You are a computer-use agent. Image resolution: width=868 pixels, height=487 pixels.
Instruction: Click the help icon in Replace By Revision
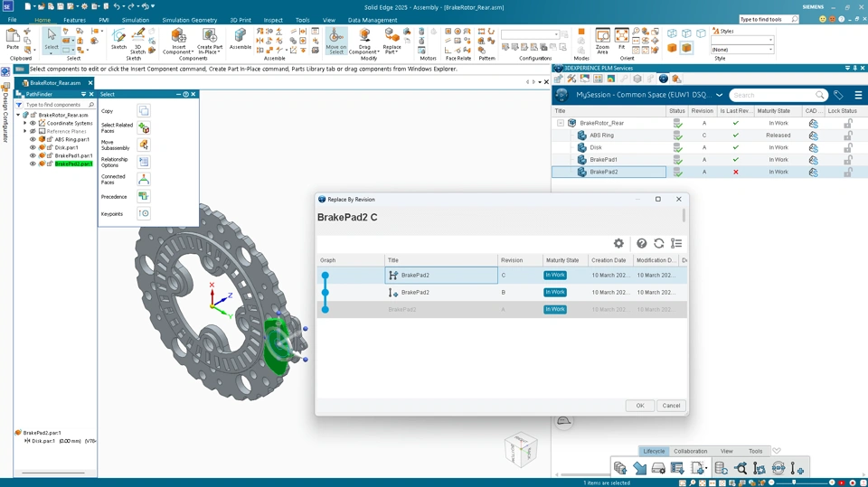641,244
